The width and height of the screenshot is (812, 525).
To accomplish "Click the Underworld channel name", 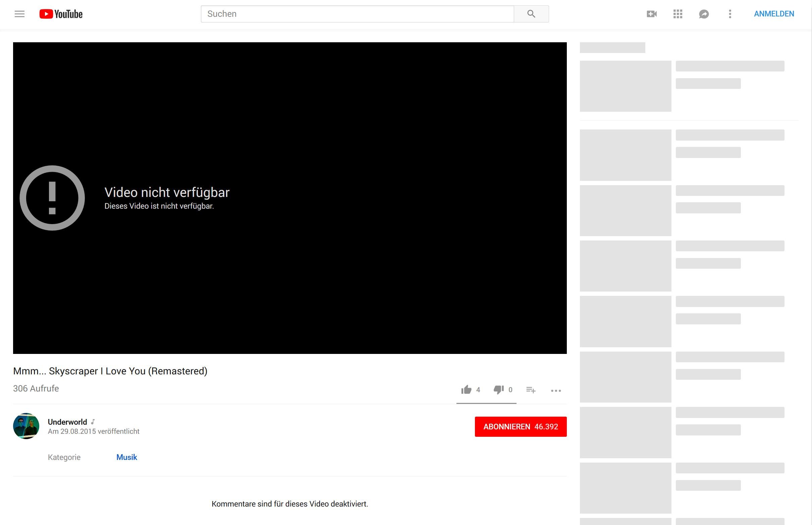I will (x=67, y=422).
